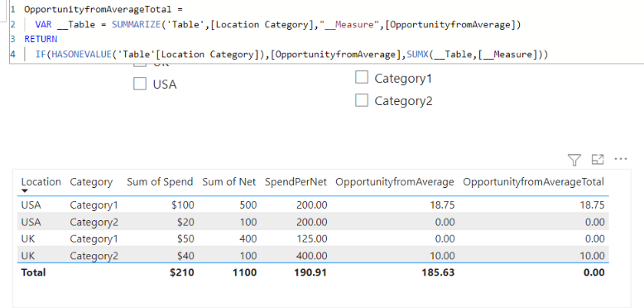Select the $50 spend cell

click(x=186, y=239)
